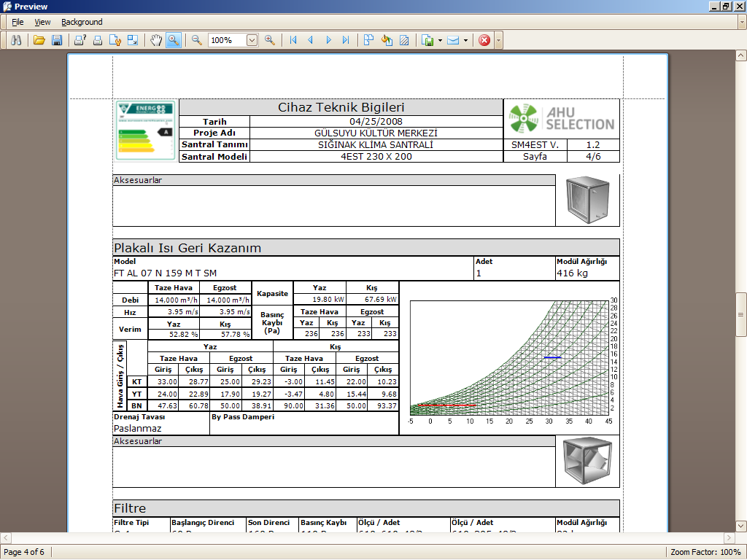This screenshot has height=560, width=747.
Task: Toggle the magnifier tool
Action: click(x=174, y=40)
